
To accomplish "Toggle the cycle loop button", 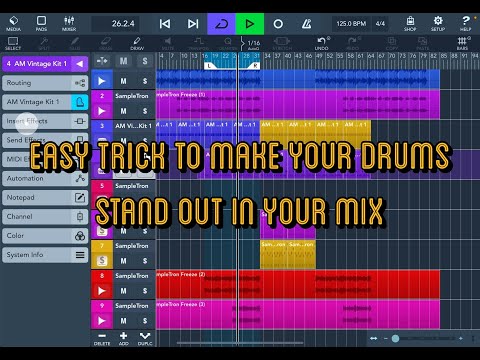I will tap(221, 24).
